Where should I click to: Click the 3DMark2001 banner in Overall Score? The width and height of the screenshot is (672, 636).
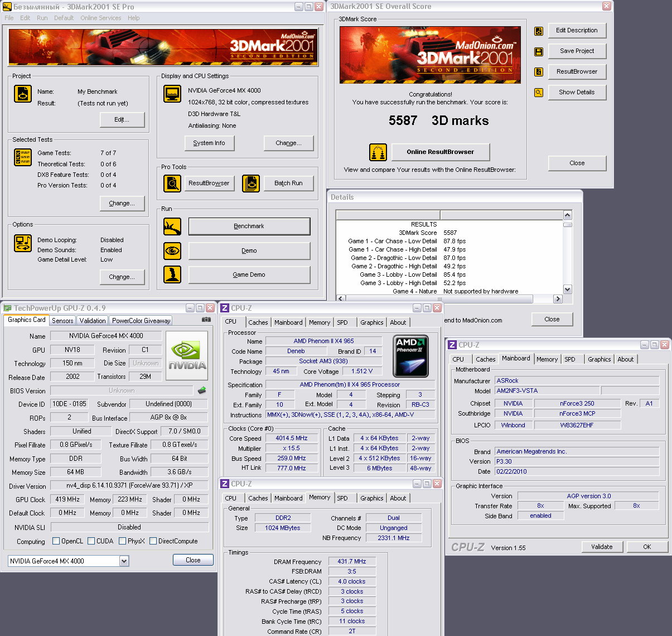(x=430, y=55)
